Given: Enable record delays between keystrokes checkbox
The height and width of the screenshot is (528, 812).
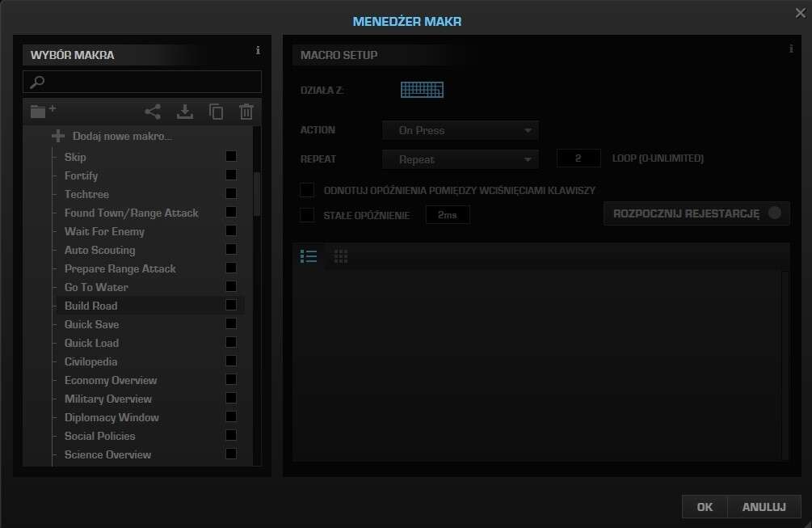Looking at the screenshot, I should click(x=307, y=190).
